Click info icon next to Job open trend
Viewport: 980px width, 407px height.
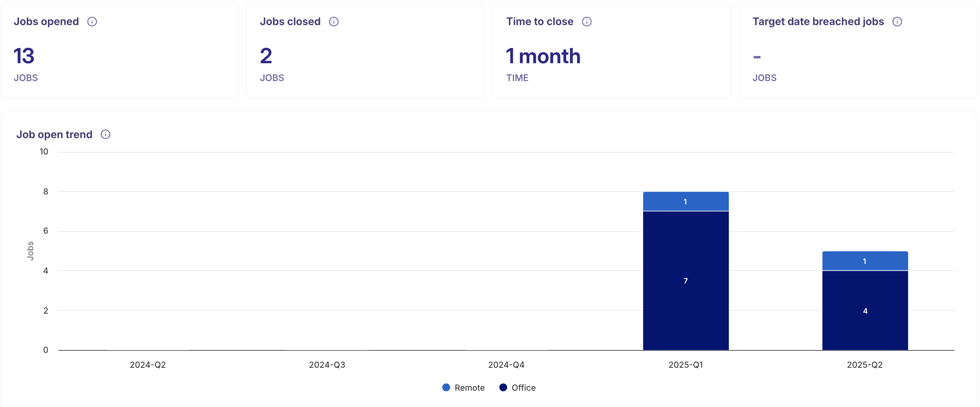(x=105, y=134)
